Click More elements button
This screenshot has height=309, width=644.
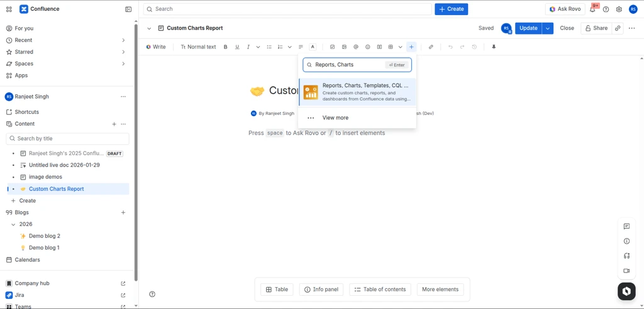[x=440, y=290]
